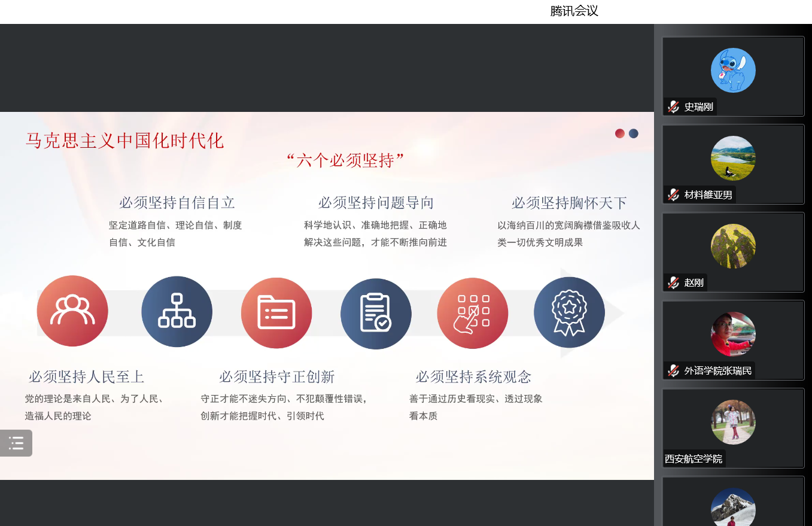
Task: Click the award ribbon badge icon
Action: pyautogui.click(x=569, y=312)
